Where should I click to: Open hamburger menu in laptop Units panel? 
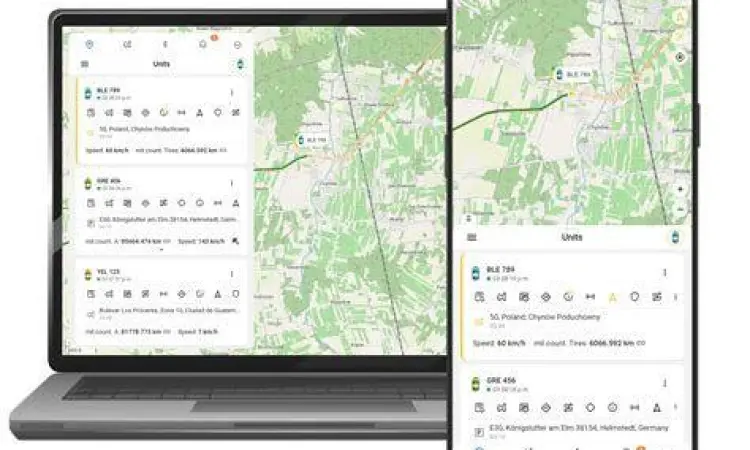tap(84, 64)
